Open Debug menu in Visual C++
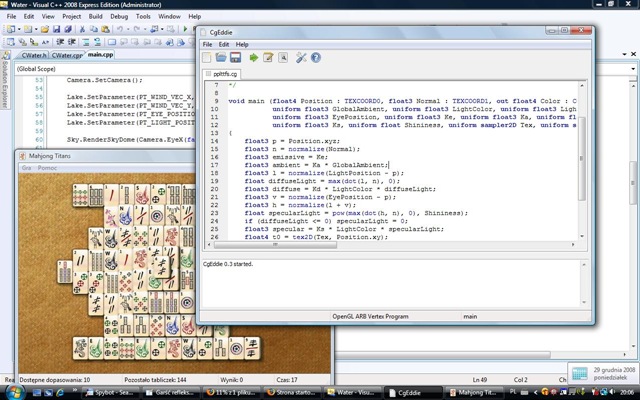This screenshot has height=400, width=640. (x=119, y=16)
